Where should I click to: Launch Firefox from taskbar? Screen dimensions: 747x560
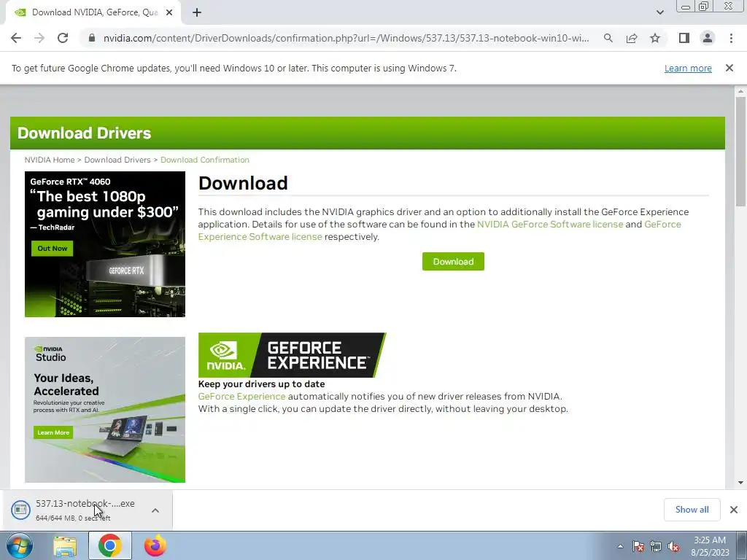click(x=155, y=546)
